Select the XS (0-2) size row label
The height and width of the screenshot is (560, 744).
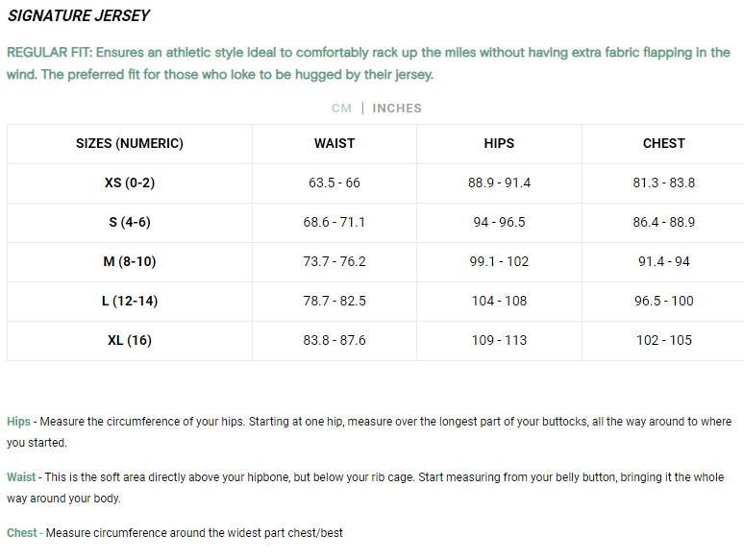(130, 183)
